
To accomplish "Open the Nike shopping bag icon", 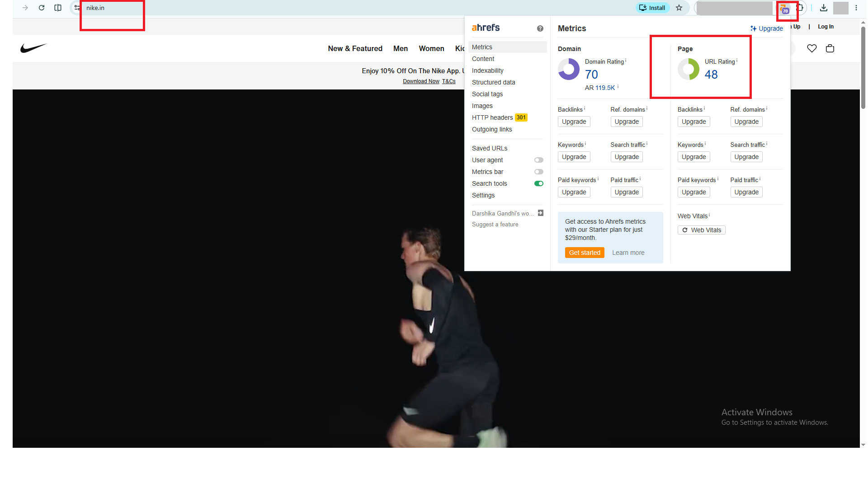I will click(830, 48).
